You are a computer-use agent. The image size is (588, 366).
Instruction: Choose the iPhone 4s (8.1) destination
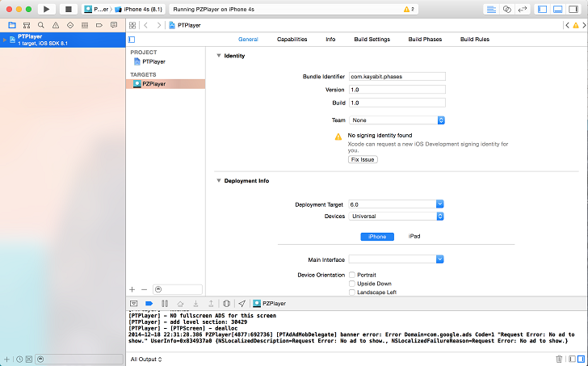pyautogui.click(x=139, y=10)
